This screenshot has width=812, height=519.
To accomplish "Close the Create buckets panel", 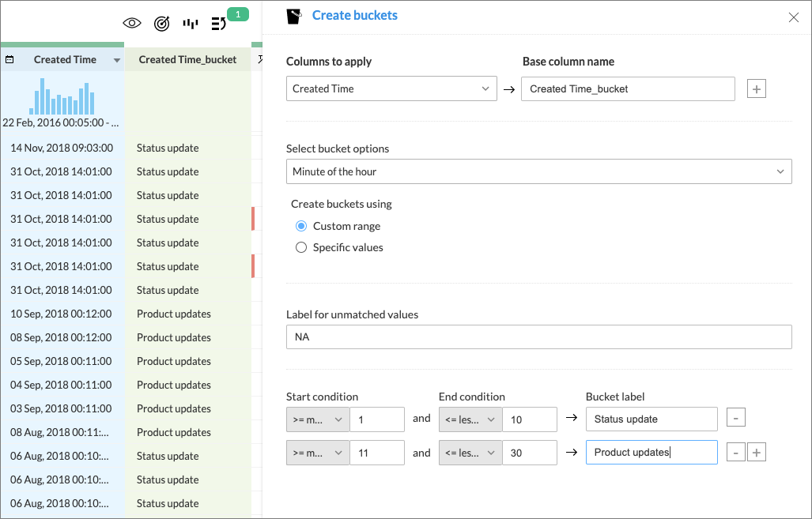I will (x=794, y=17).
